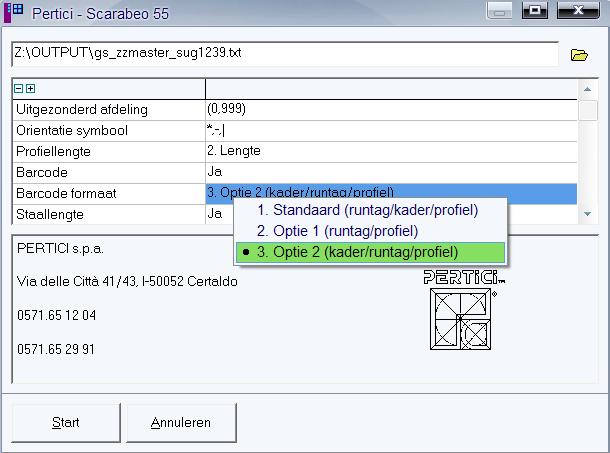Viewport: 610px width, 453px height.
Task: Click the scrollbar thumb of the settings list
Action: click(x=588, y=111)
